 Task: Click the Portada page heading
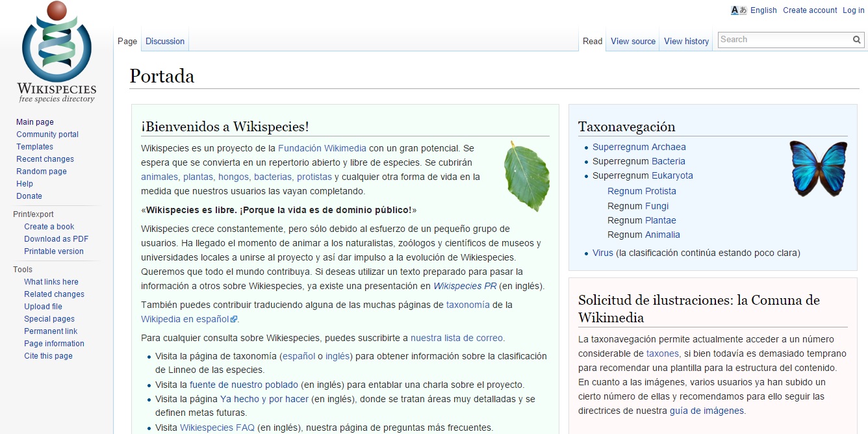162,76
